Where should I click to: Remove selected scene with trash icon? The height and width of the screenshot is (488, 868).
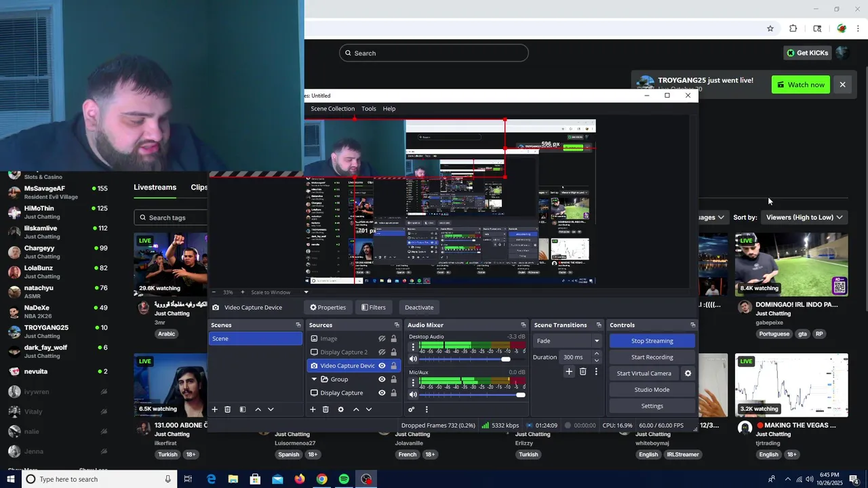tap(227, 409)
